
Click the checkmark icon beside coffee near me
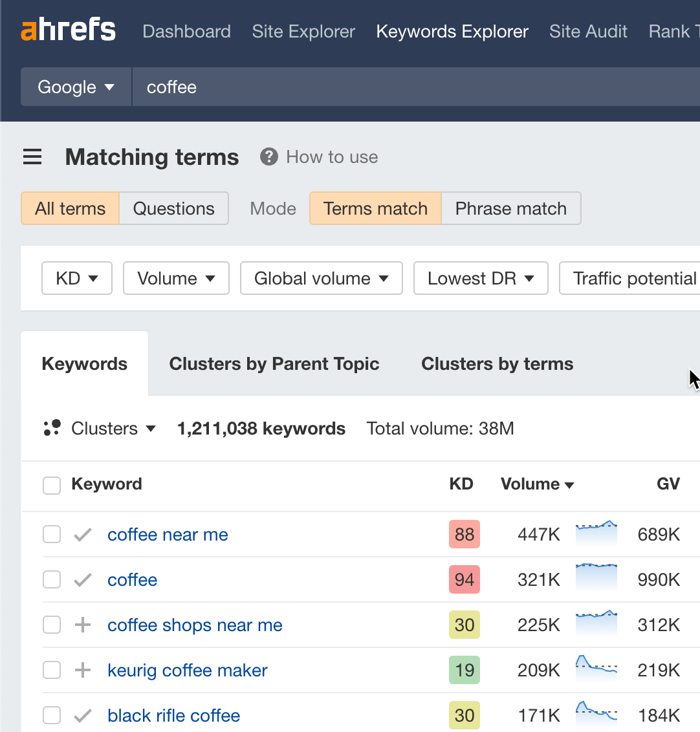pos(83,534)
